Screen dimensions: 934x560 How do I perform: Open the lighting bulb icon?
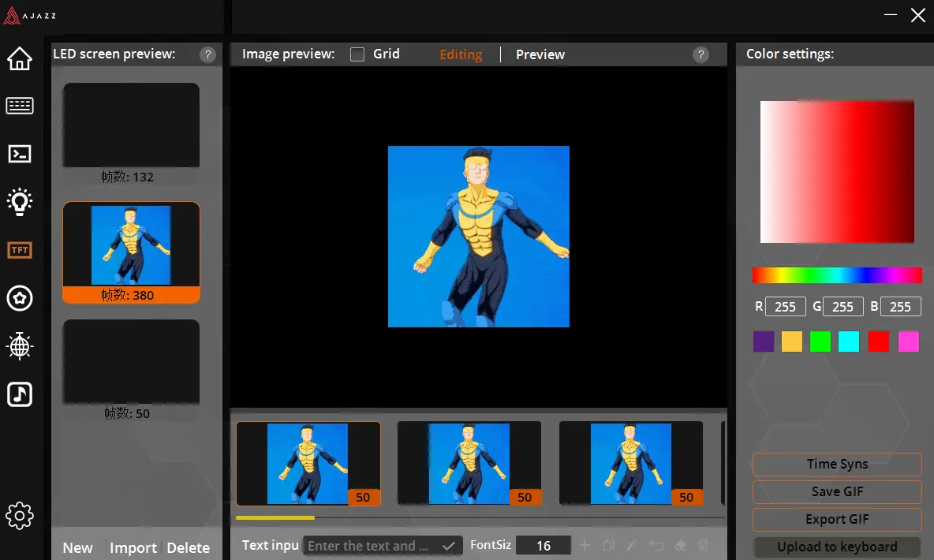[20, 202]
